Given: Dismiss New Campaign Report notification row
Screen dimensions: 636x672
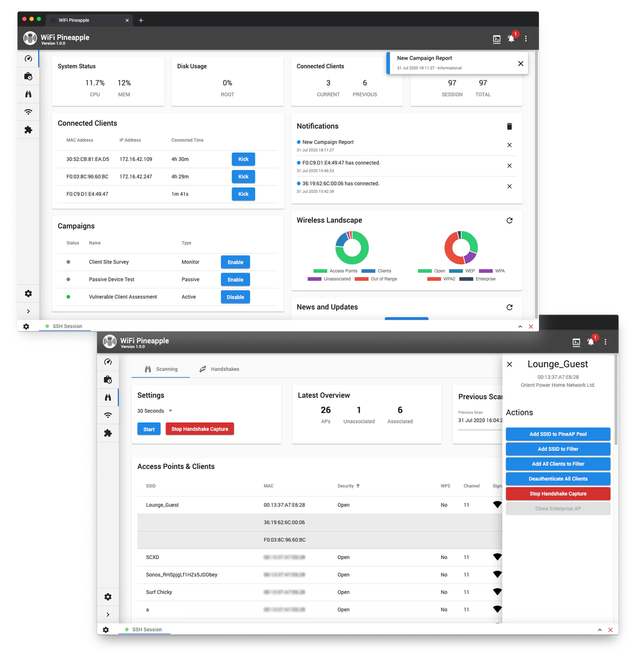Looking at the screenshot, I should point(509,145).
